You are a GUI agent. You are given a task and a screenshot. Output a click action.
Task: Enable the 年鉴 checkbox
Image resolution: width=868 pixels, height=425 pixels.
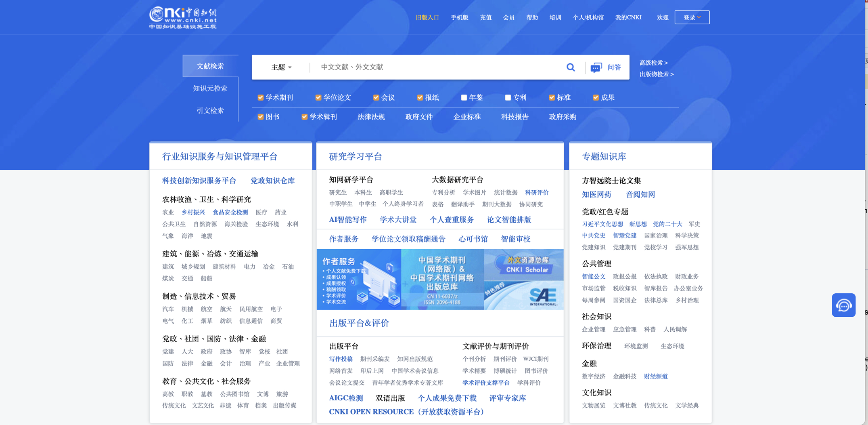pyautogui.click(x=464, y=98)
